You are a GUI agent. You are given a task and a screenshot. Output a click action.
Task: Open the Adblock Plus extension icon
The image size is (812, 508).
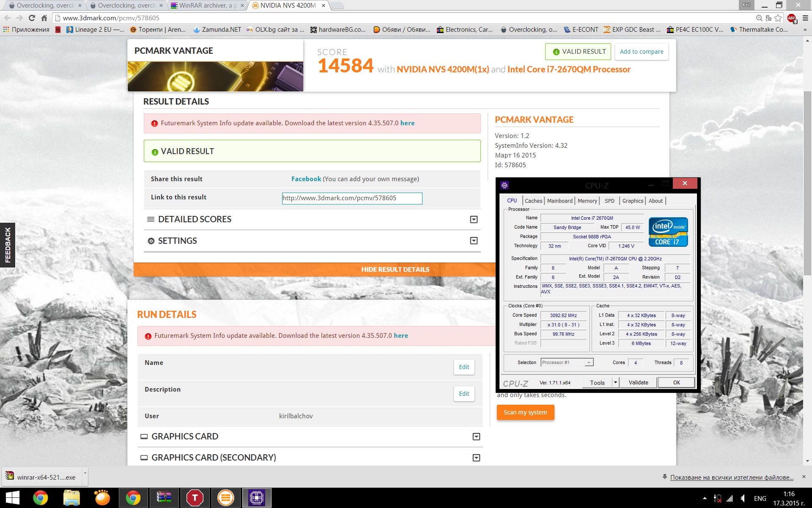pos(791,18)
